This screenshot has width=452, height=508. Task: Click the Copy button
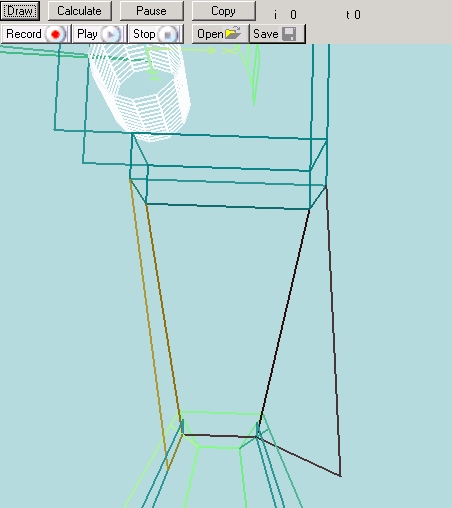[223, 11]
